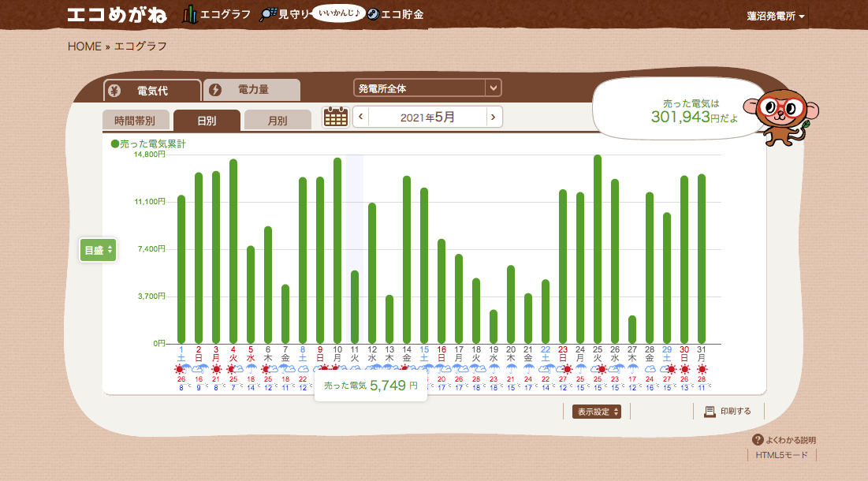Open the 蓮沼発電所 account menu
868x481 pixels.
point(777,16)
